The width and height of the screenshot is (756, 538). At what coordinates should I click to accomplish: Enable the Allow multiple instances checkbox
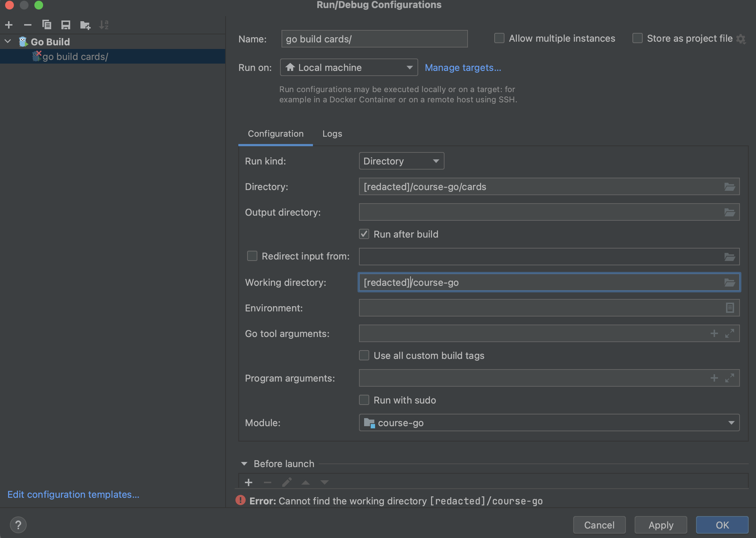(x=499, y=38)
